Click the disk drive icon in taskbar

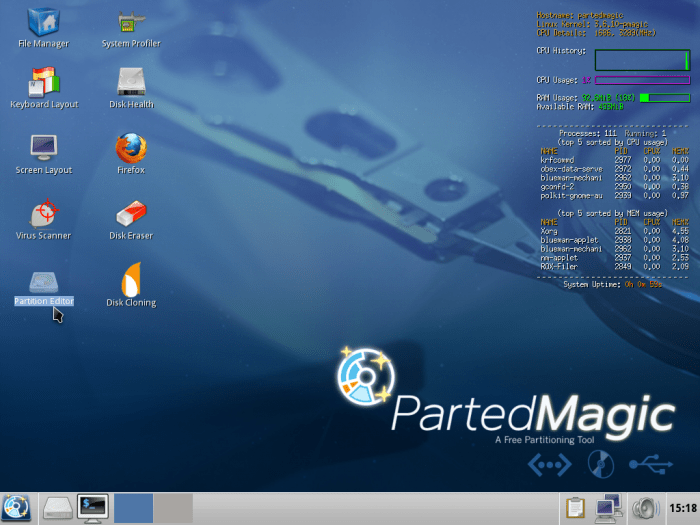[x=58, y=509]
